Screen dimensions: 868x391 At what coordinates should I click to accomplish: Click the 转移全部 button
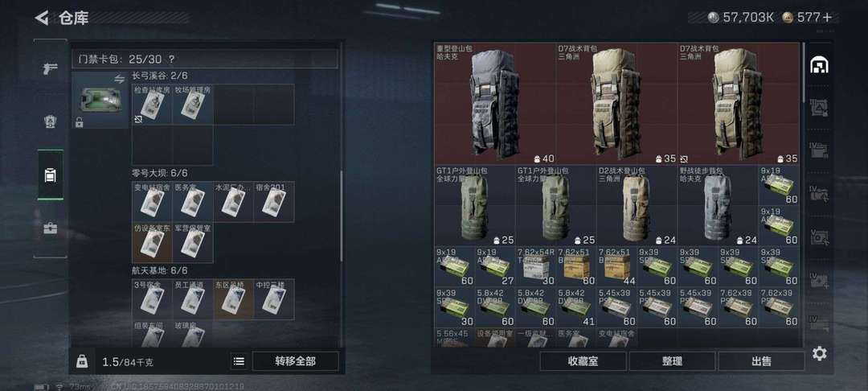pos(295,361)
